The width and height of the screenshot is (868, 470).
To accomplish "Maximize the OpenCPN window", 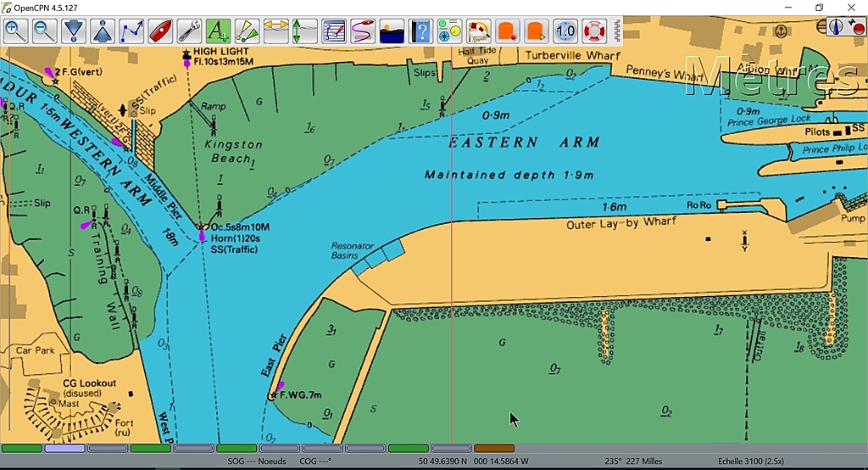I will pos(820,8).
